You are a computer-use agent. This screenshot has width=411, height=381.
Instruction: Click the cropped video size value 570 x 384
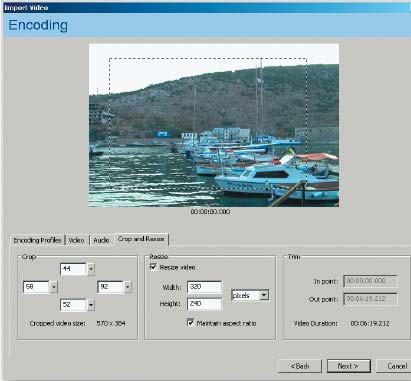click(111, 323)
